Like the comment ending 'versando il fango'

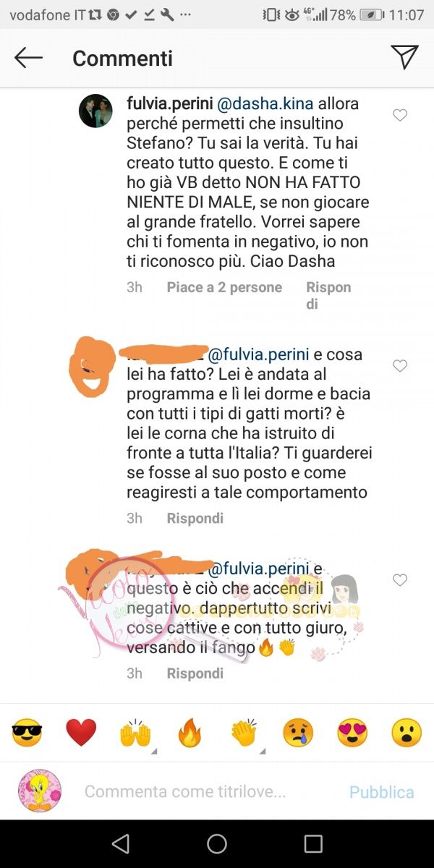pos(400,580)
